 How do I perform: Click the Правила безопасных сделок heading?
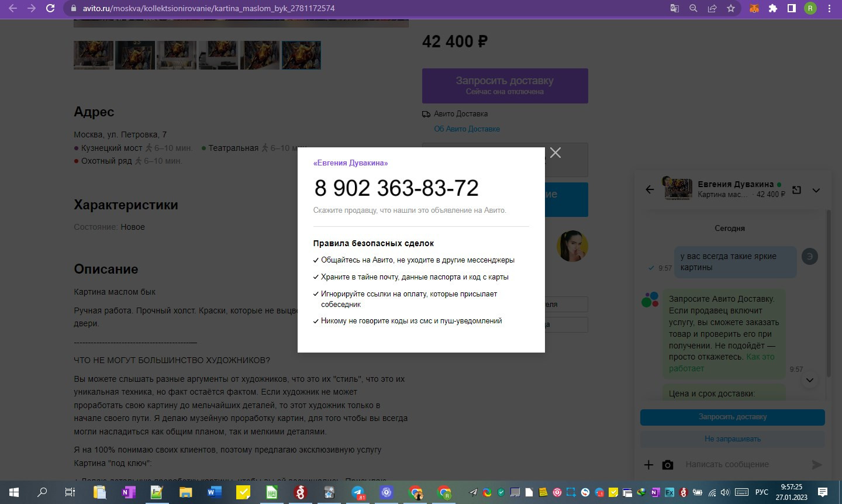point(374,243)
